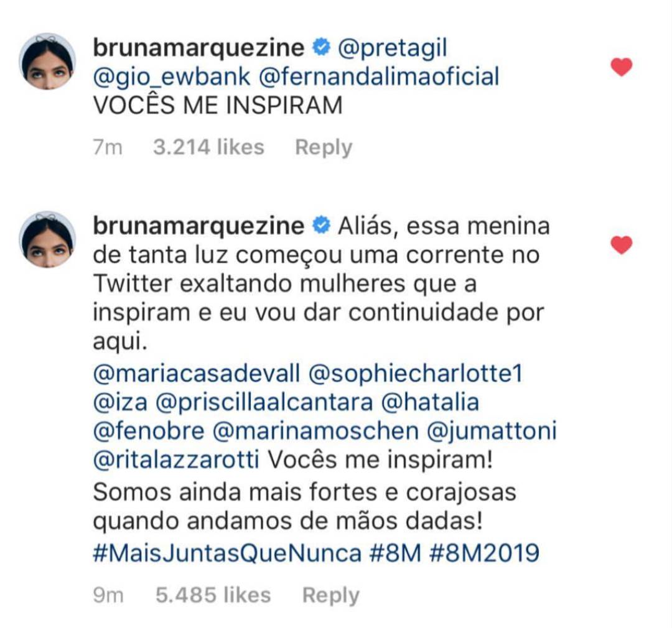Open brunamarquezine username in first comment

point(198,47)
